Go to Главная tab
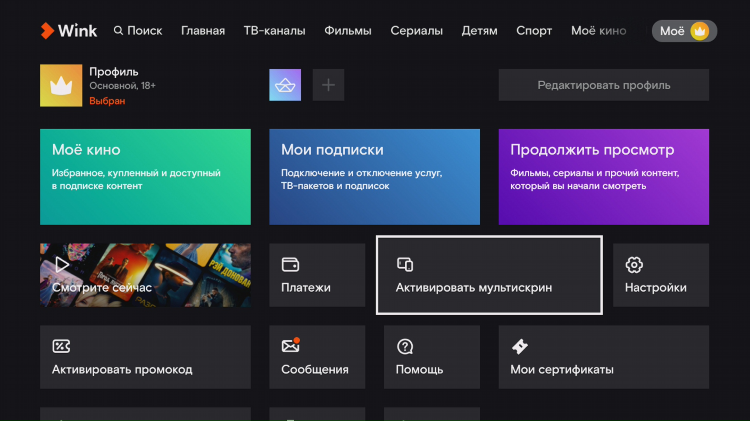The image size is (750, 421). (203, 31)
